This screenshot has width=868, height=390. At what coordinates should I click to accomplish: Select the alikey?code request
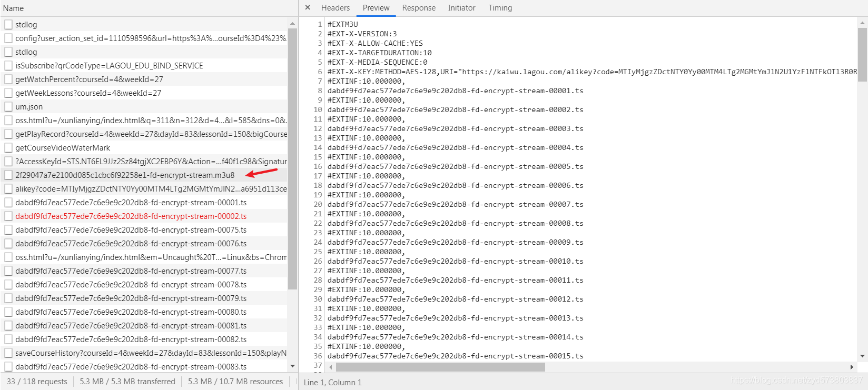[x=144, y=189]
